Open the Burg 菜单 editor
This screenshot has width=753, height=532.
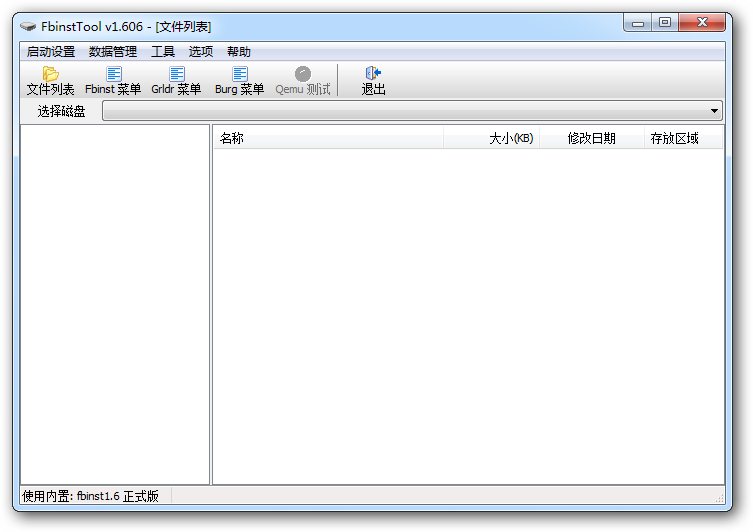pos(239,81)
